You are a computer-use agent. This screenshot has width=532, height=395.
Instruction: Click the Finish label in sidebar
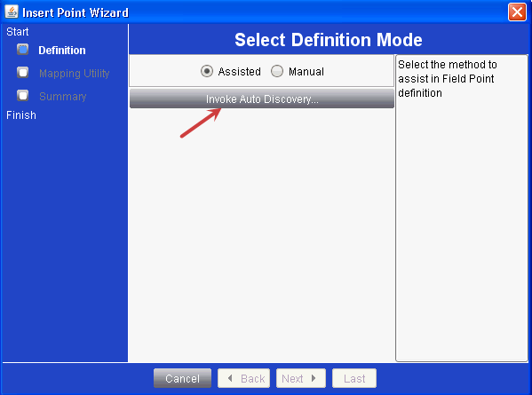(21, 115)
